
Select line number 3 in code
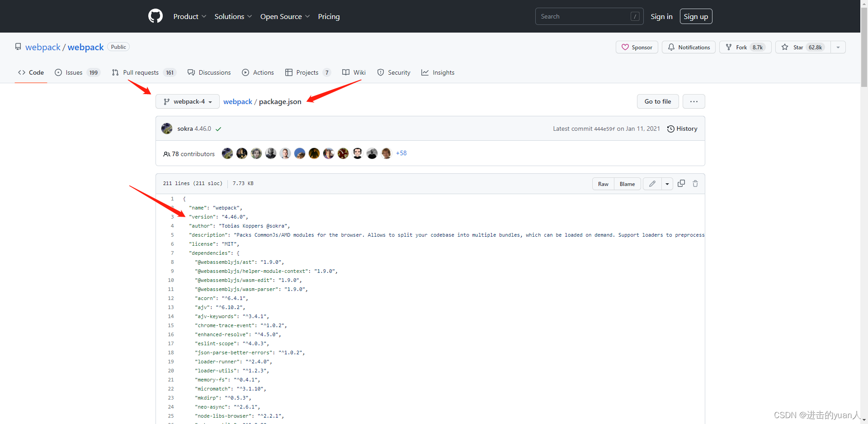tap(172, 217)
